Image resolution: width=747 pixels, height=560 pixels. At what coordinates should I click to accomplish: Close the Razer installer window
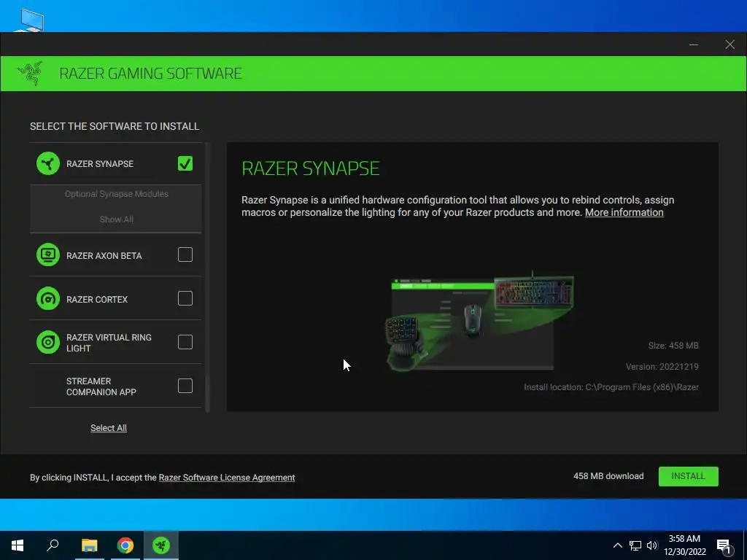729,44
